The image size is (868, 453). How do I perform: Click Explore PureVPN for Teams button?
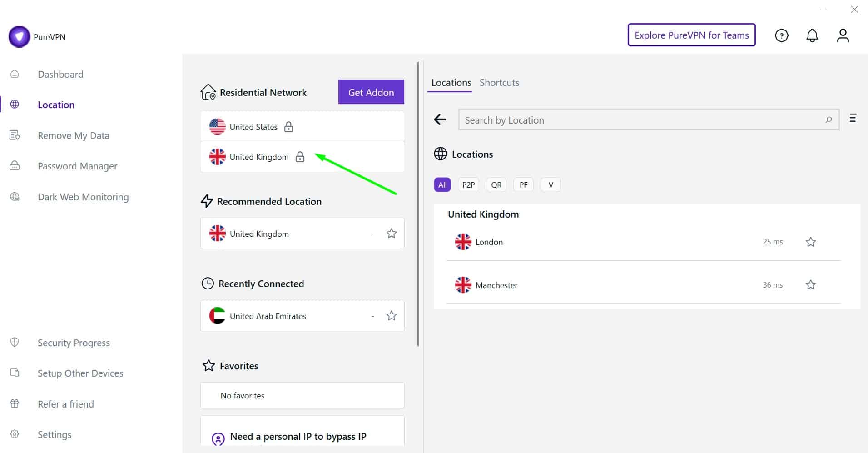[691, 35]
